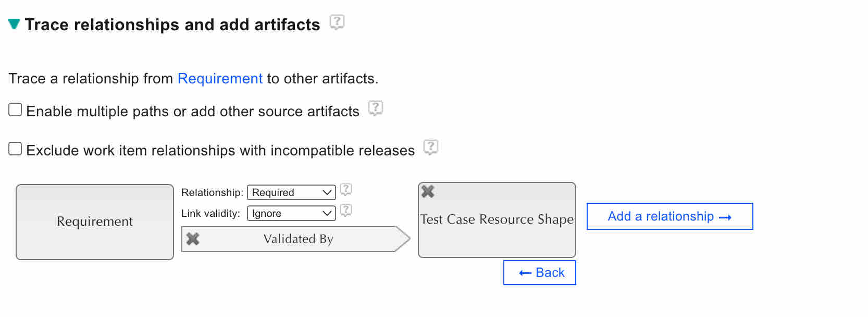The width and height of the screenshot is (868, 317).
Task: Open the Link validity dropdown set to Ignore
Action: point(291,213)
